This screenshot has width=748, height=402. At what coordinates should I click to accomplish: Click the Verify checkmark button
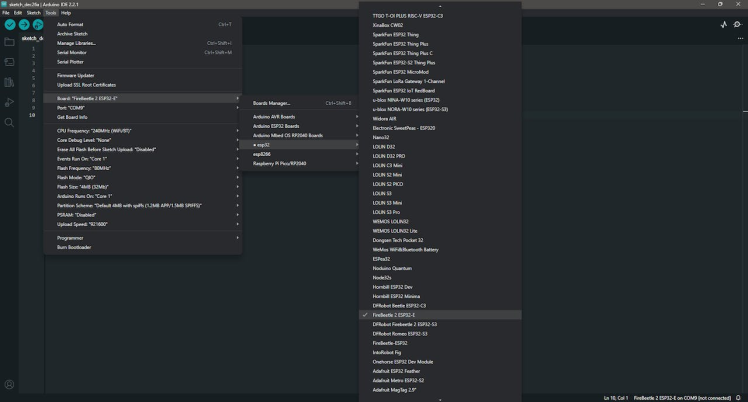[x=9, y=24]
